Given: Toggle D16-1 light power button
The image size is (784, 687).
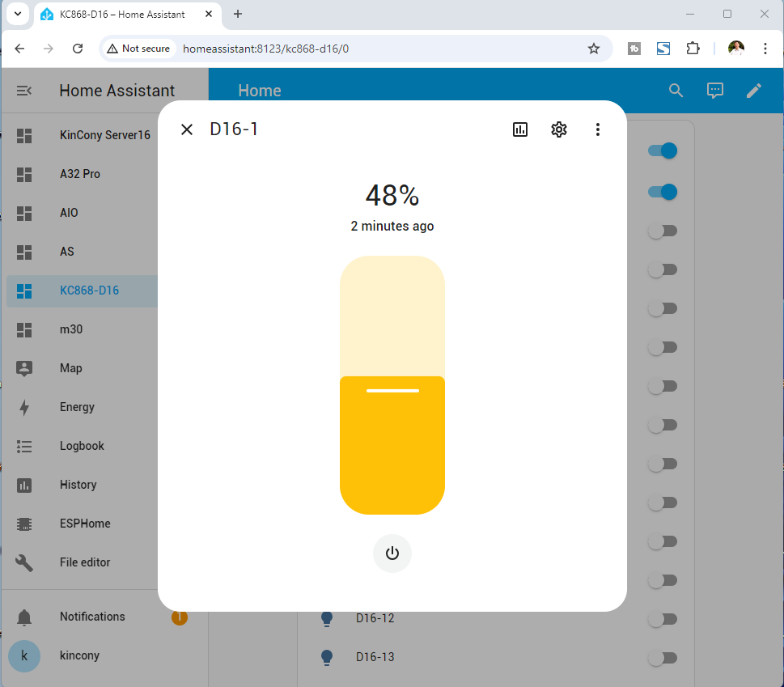Looking at the screenshot, I should point(392,553).
